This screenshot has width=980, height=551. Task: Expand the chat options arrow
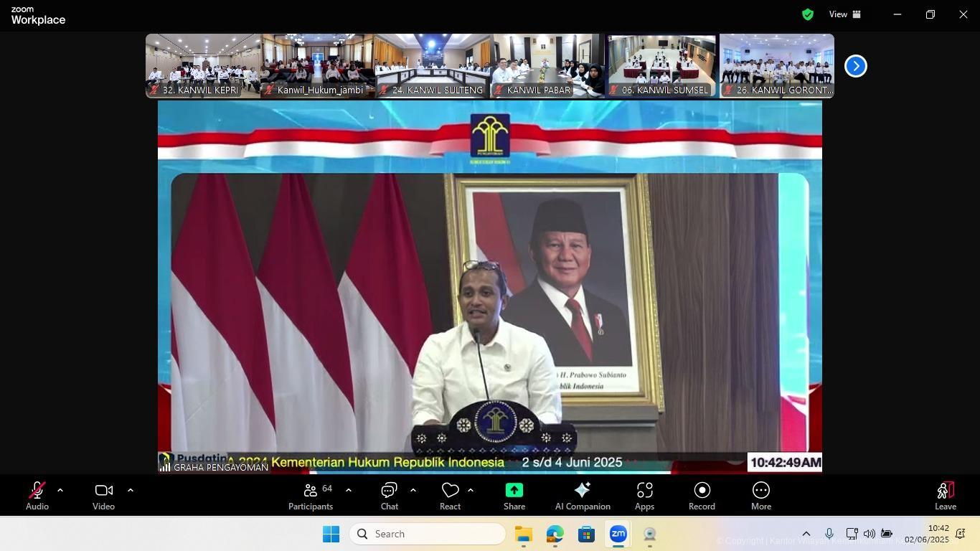pos(413,490)
